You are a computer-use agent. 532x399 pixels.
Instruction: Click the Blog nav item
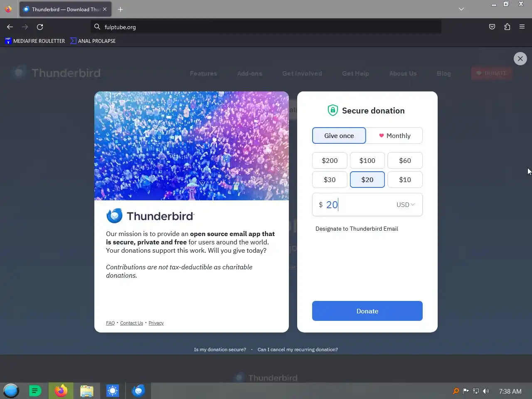[x=443, y=73]
